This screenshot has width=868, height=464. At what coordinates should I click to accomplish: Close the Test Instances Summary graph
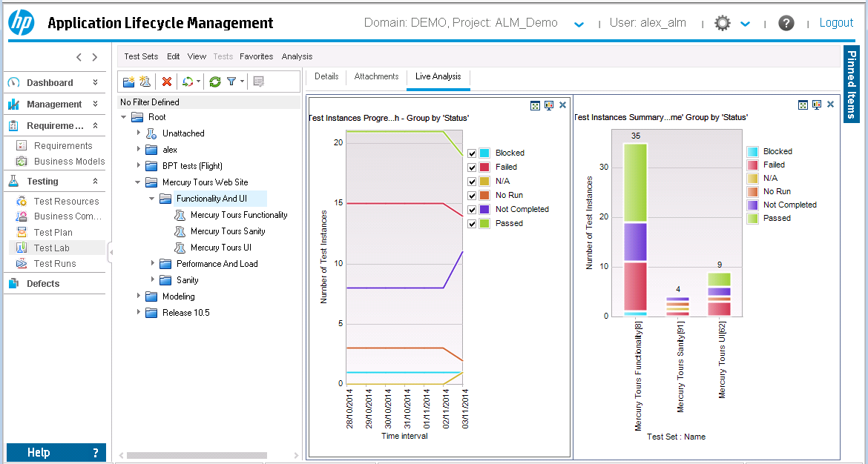830,105
